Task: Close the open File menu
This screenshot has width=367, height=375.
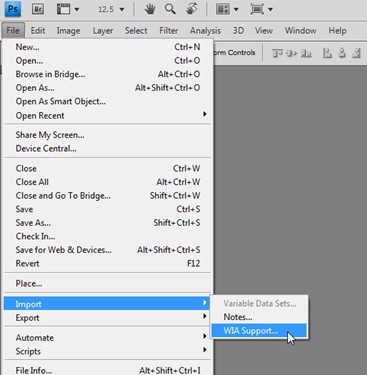Action: (x=13, y=31)
